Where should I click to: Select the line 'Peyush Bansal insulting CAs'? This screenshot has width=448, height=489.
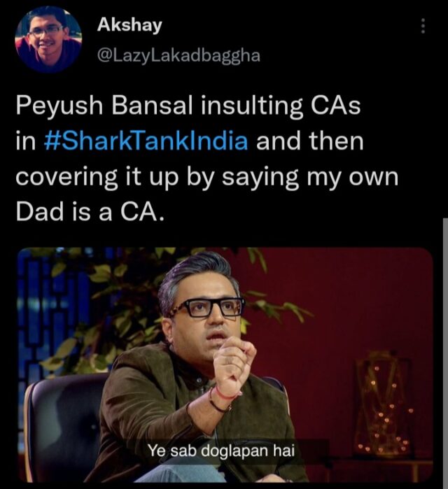click(188, 106)
